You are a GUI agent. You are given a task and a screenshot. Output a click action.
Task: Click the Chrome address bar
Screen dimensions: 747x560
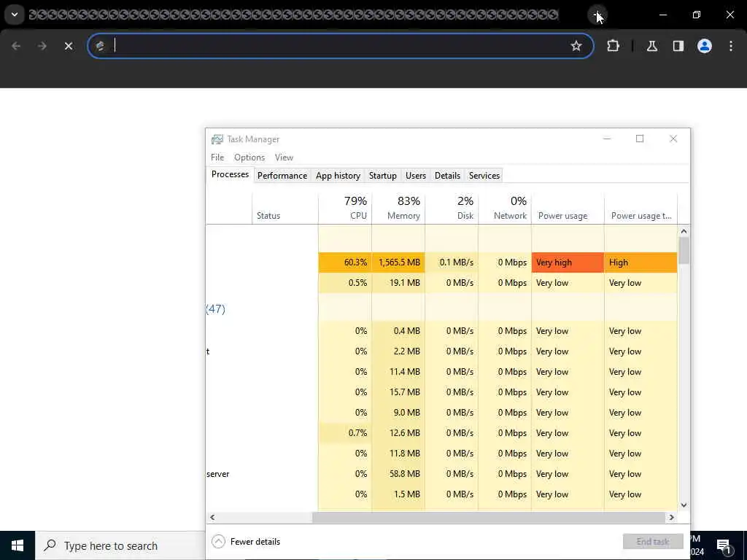click(x=341, y=46)
